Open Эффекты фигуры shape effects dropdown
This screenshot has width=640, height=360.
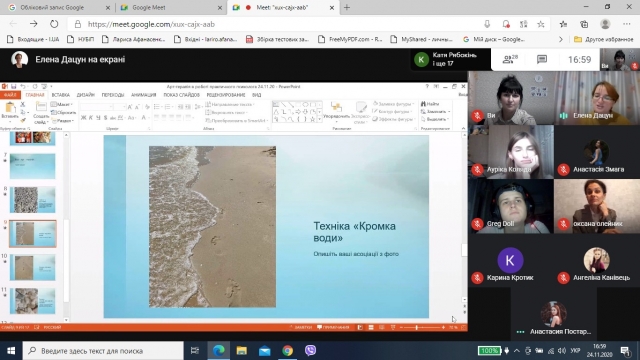tap(393, 119)
